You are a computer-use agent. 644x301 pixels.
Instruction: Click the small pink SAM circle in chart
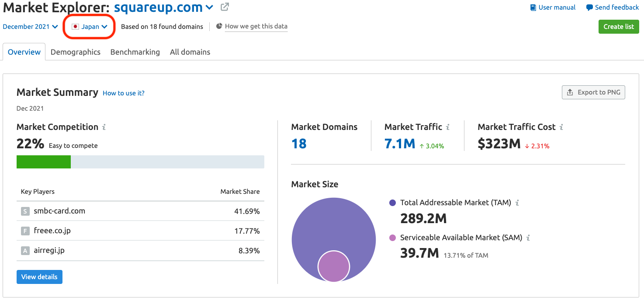pyautogui.click(x=334, y=266)
